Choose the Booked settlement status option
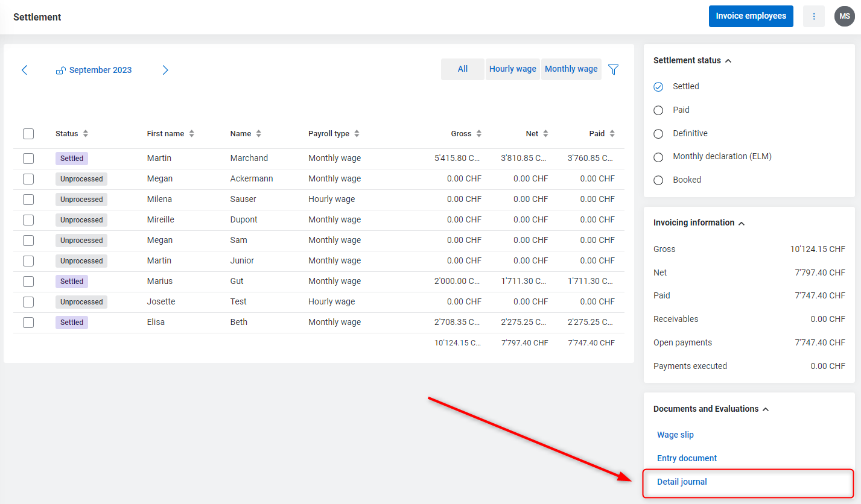 pos(658,180)
